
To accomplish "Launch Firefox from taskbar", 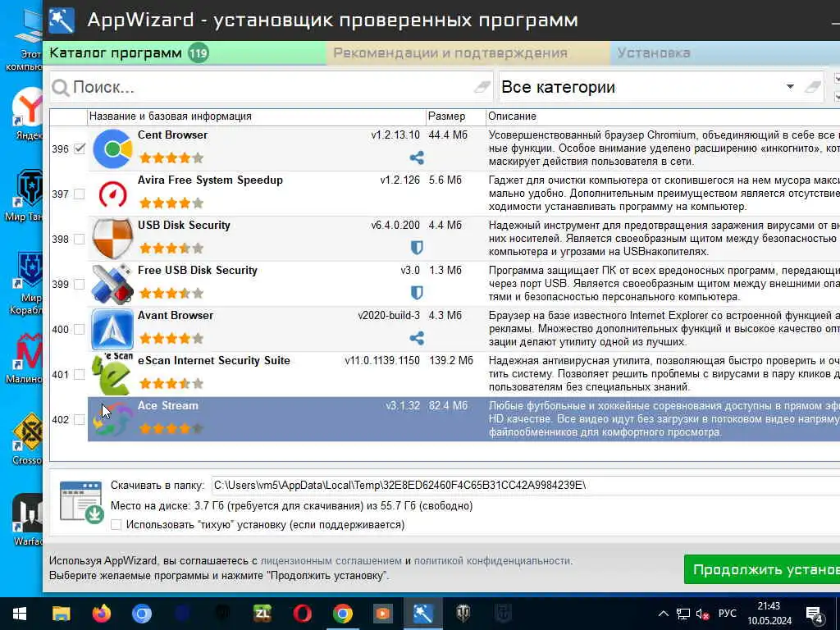I will [101, 614].
